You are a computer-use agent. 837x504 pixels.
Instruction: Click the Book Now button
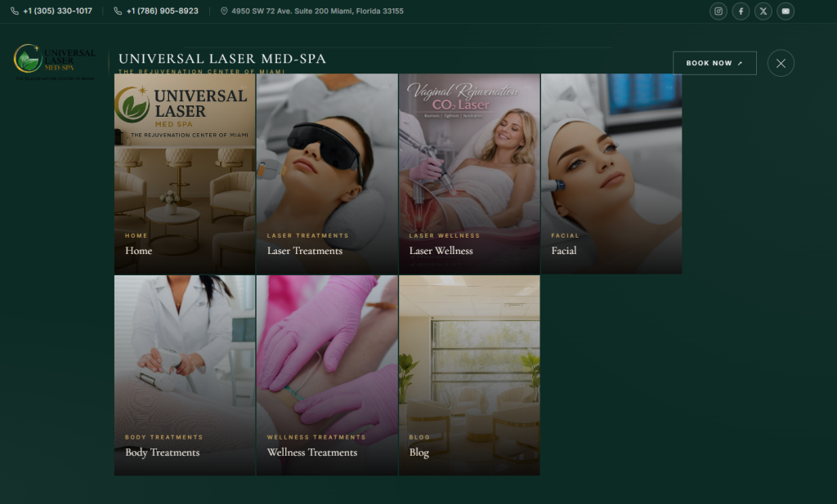(714, 63)
